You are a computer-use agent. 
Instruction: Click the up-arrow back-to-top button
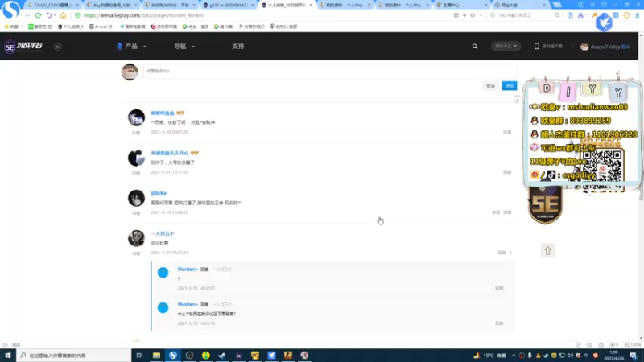point(548,250)
